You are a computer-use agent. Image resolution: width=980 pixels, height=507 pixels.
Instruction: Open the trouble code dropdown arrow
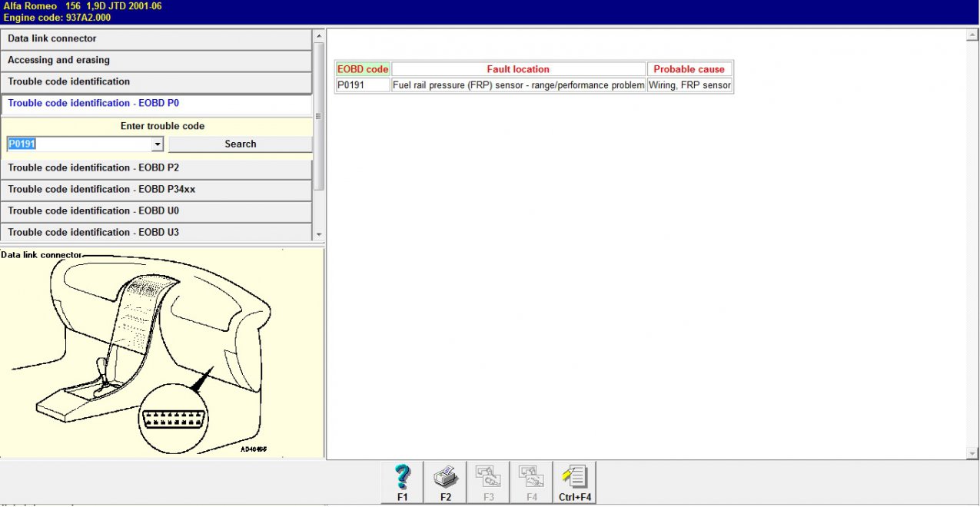coord(158,144)
